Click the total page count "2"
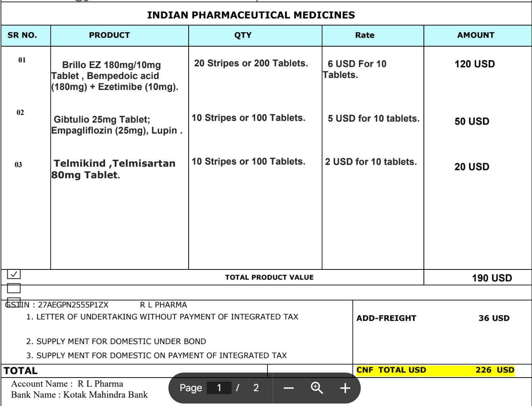 (x=256, y=388)
